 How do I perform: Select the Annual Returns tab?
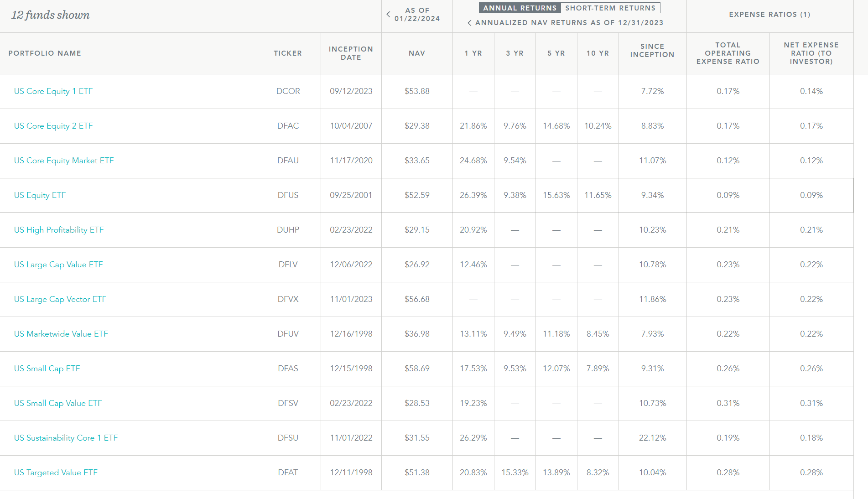[520, 8]
